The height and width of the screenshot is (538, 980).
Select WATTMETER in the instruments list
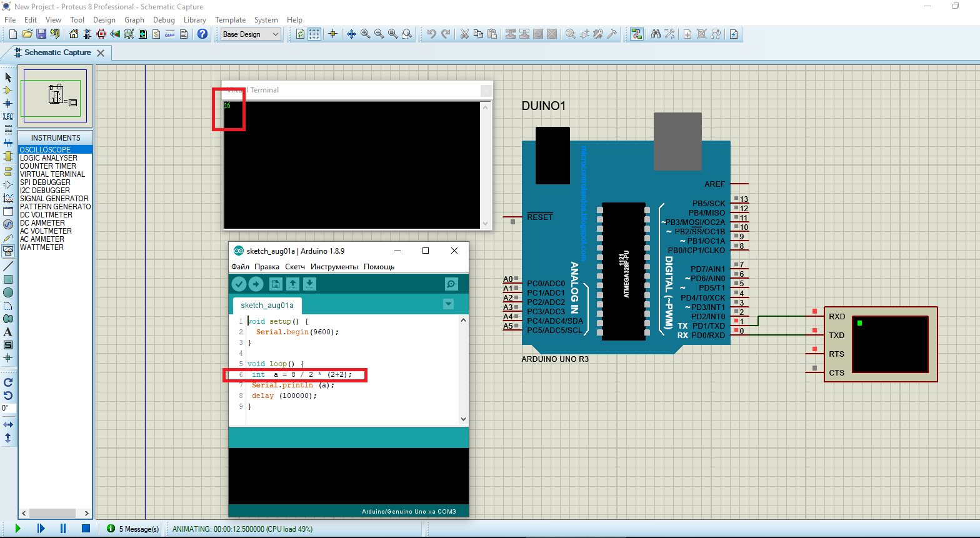click(x=56, y=247)
